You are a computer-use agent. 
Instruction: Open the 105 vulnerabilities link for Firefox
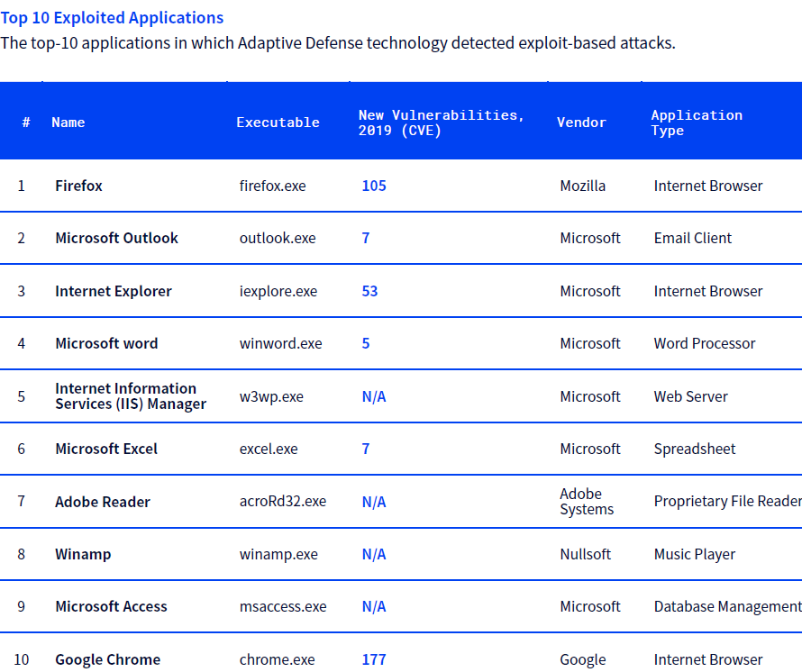coord(374,186)
